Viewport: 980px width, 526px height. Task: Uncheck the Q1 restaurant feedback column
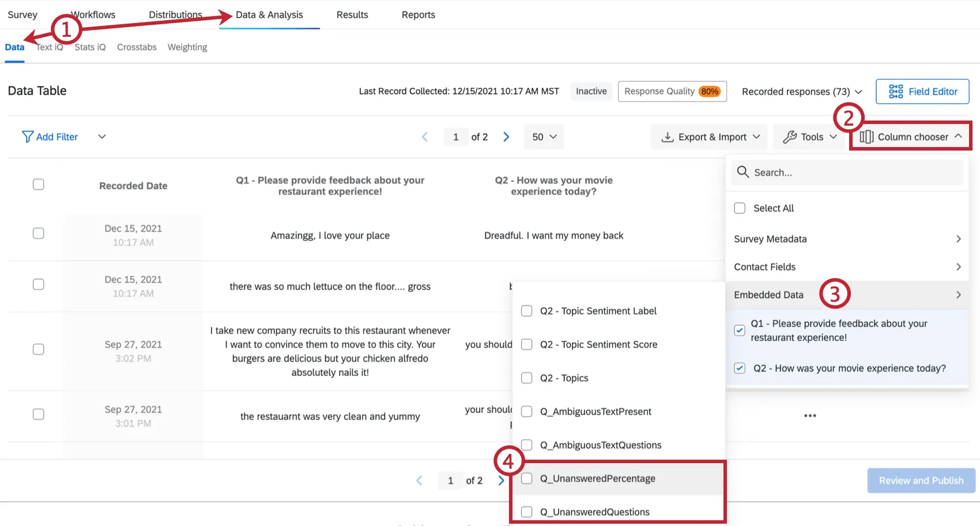740,330
